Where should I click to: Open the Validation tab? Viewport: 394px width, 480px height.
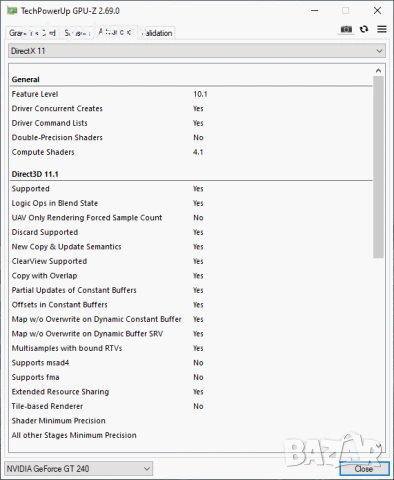click(156, 33)
